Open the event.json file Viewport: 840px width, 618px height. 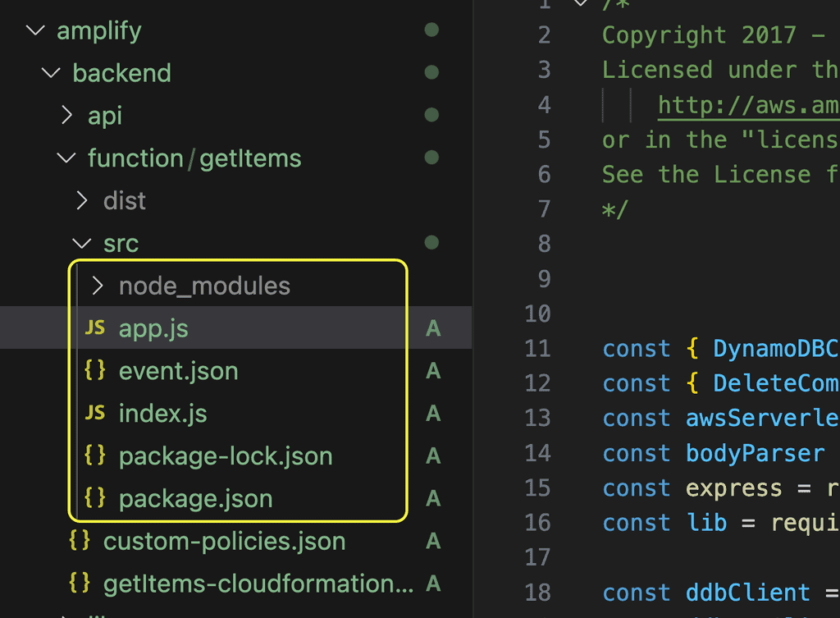pos(178,371)
